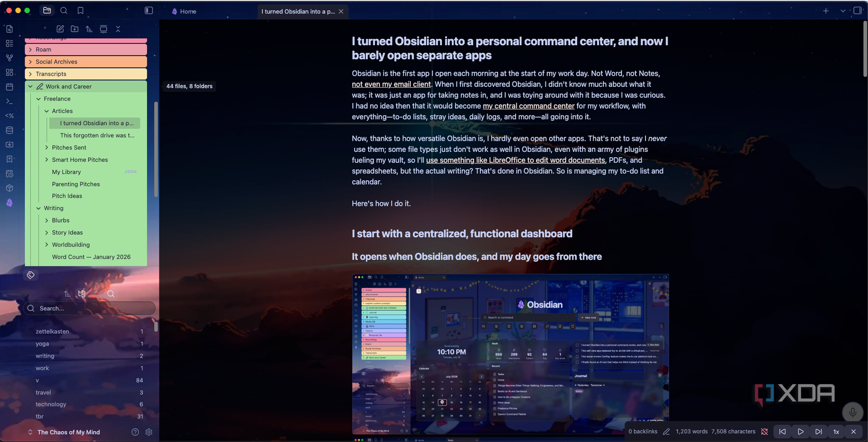Toggle nested tags view
Image resolution: width=868 pixels, height=442 pixels.
coord(82,294)
